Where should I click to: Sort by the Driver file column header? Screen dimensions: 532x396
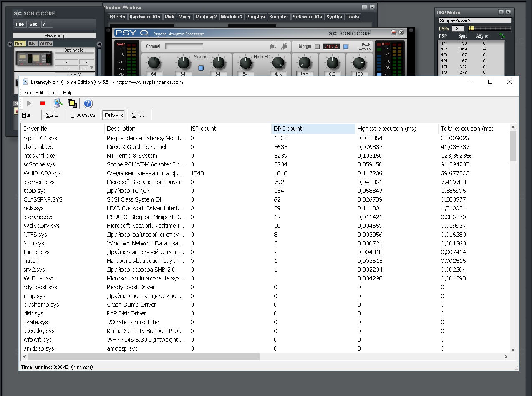pos(63,129)
